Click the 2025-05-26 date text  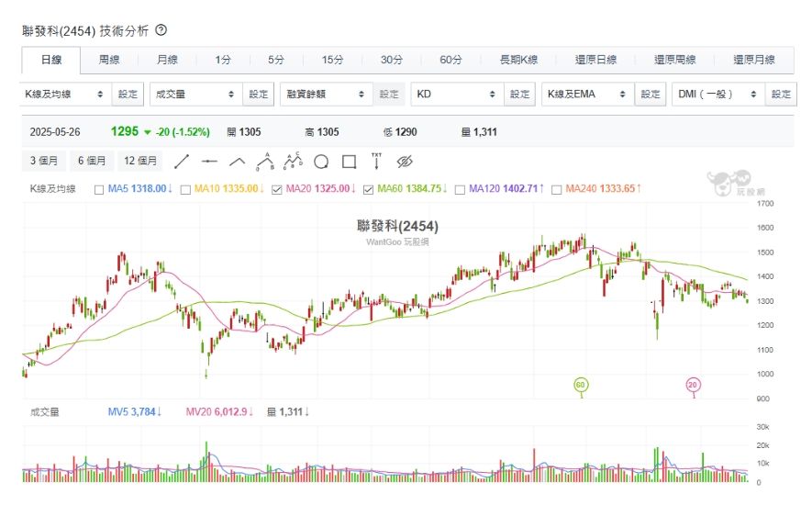(55, 132)
